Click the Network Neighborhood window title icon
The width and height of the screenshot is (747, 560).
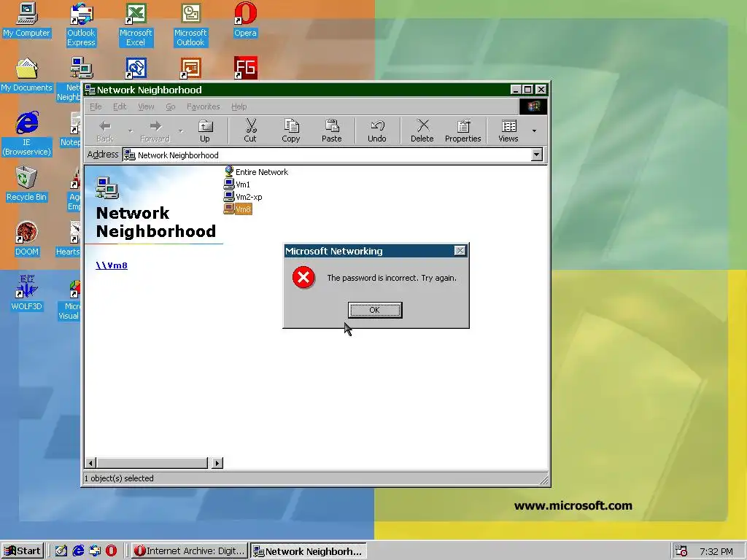pos(90,90)
